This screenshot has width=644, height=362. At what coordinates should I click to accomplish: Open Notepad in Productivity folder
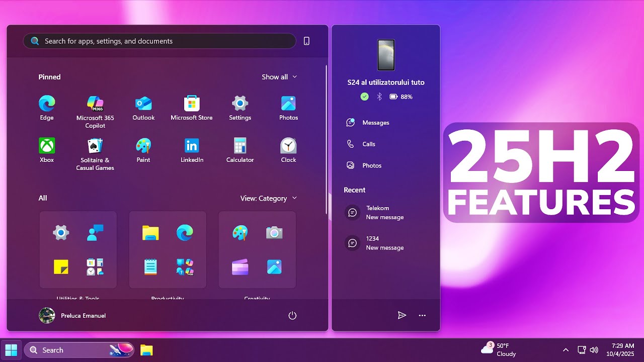click(x=150, y=266)
